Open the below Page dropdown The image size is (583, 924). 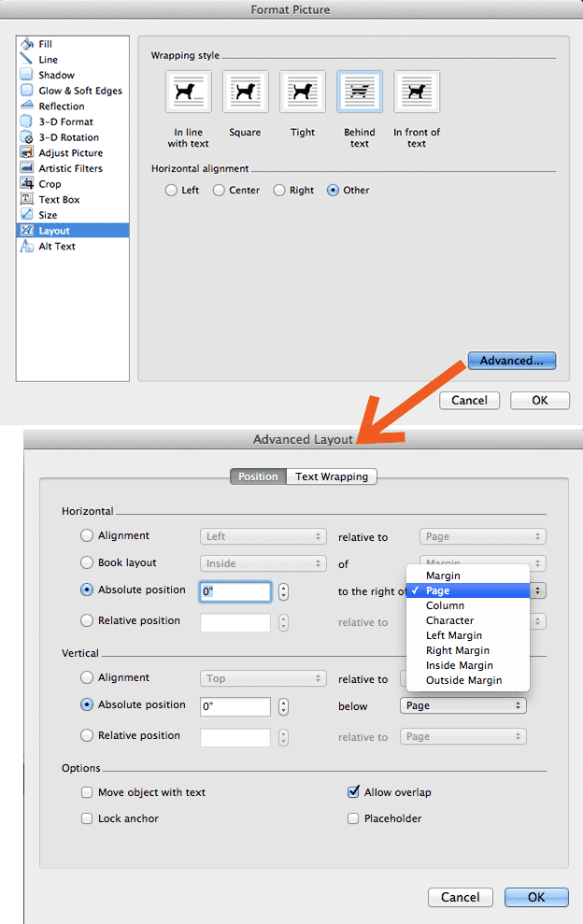(x=462, y=705)
